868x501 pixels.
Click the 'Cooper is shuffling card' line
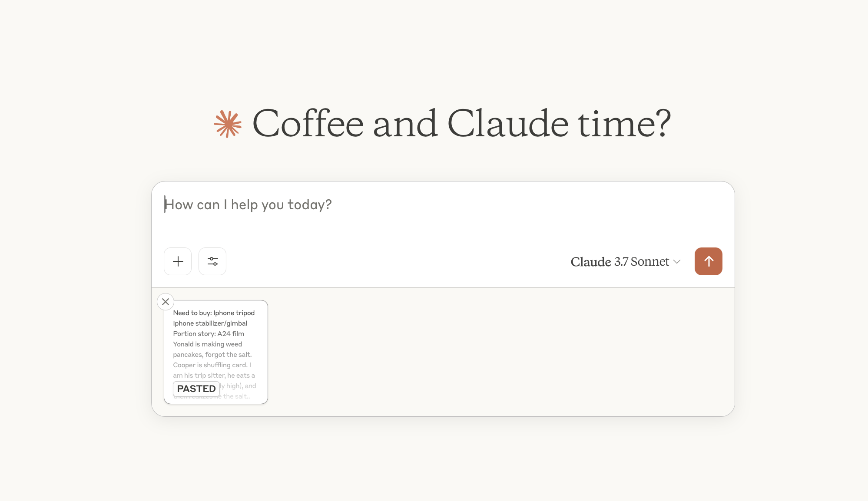pos(212,365)
